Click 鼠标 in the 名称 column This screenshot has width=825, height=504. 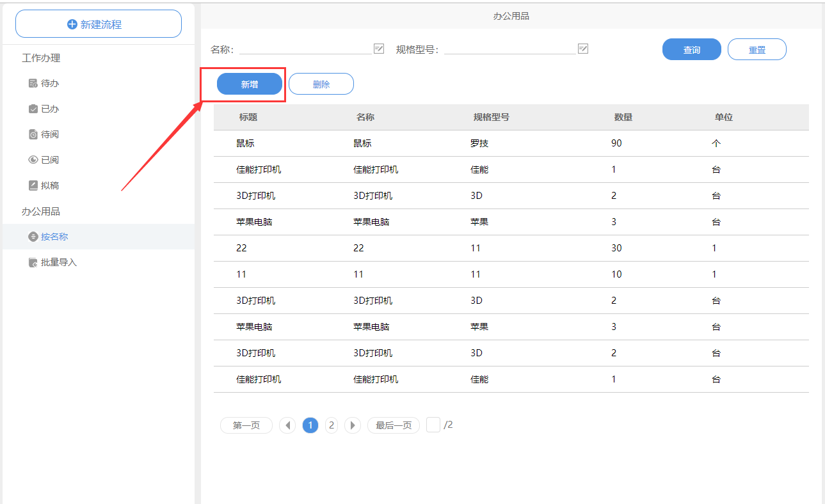pyautogui.click(x=362, y=143)
